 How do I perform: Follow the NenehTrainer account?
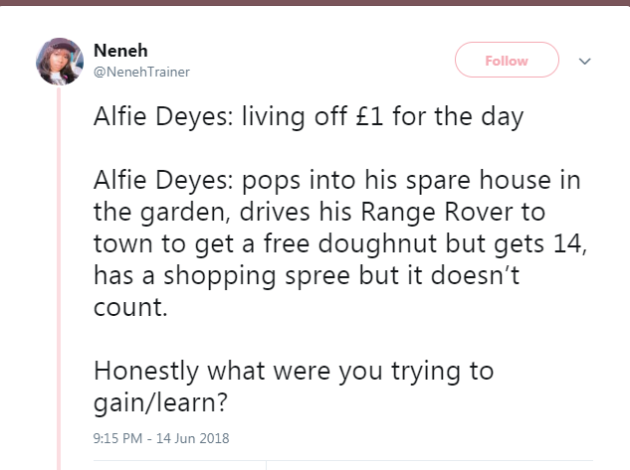coord(506,61)
